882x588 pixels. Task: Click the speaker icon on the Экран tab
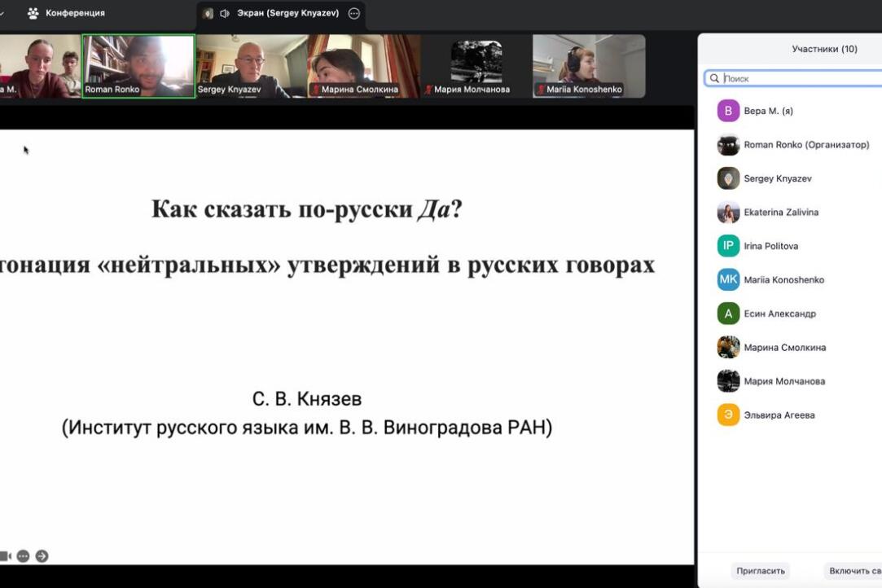pos(225,13)
